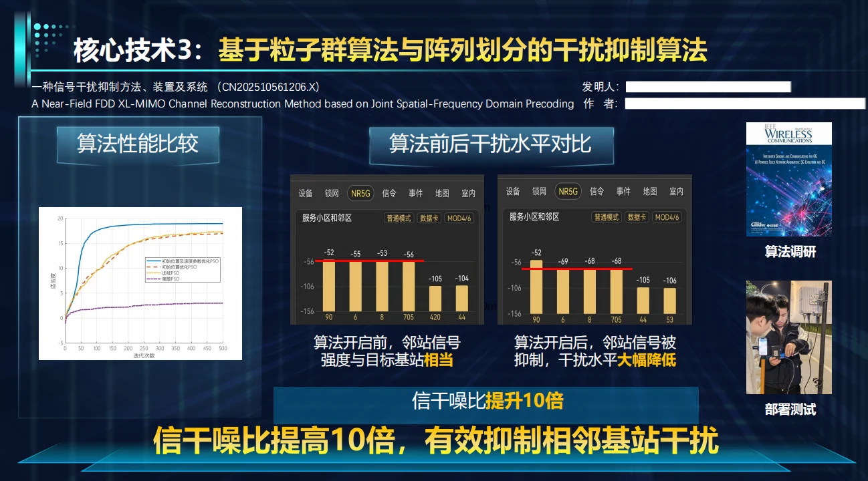Click cell ID 420 under the bar chart
The height and width of the screenshot is (481, 868).
tap(435, 317)
